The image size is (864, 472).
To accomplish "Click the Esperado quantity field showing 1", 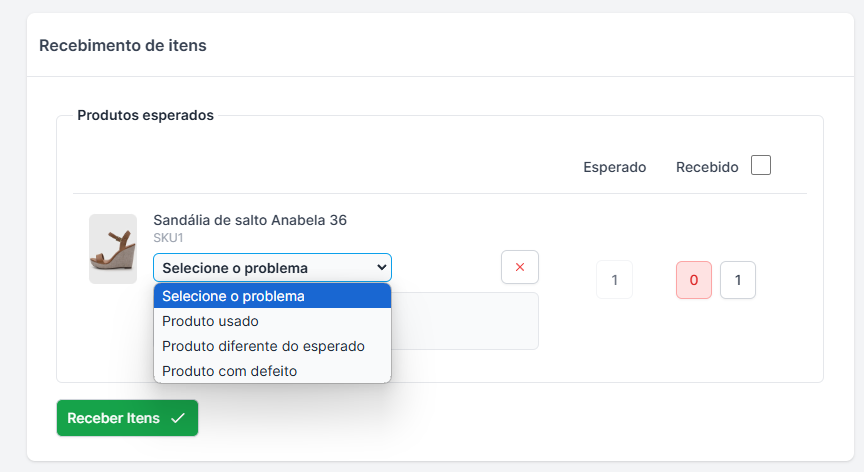I will point(614,280).
